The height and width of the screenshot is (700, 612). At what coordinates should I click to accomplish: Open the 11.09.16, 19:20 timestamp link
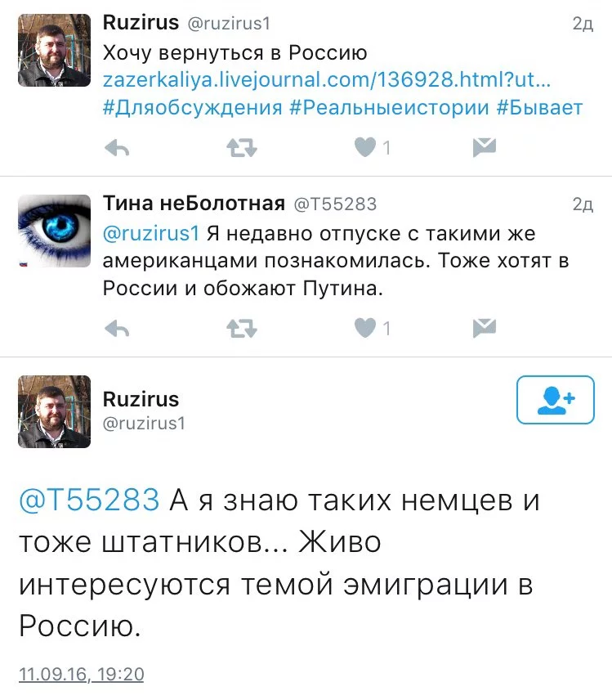(x=81, y=674)
